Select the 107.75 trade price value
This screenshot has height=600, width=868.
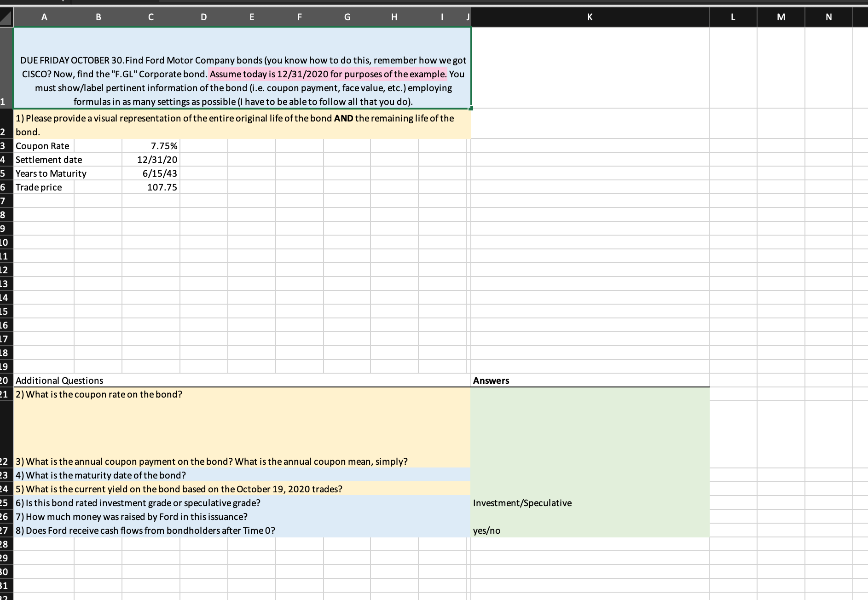(x=151, y=187)
